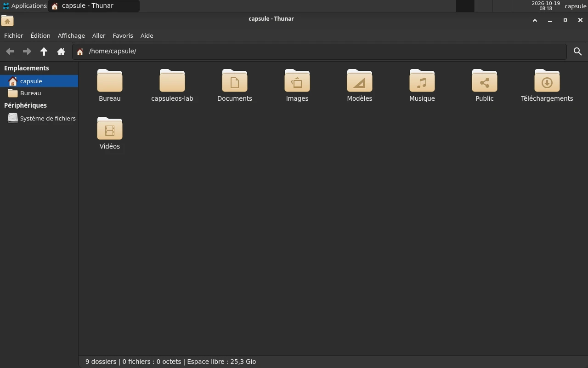The height and width of the screenshot is (368, 588).
Task: Click the capsuleos-lab folder name label
Action: coord(172,98)
